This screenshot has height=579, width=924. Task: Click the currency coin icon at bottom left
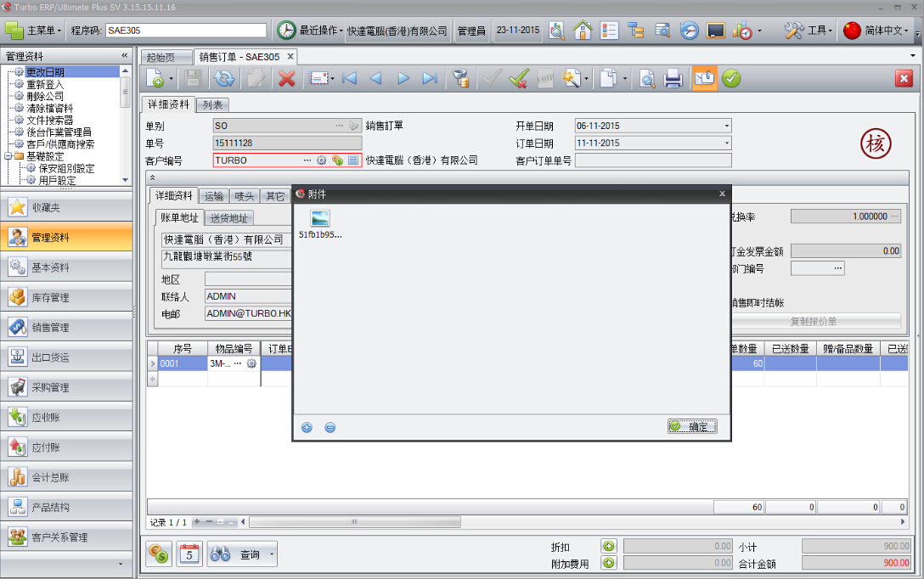(x=159, y=554)
